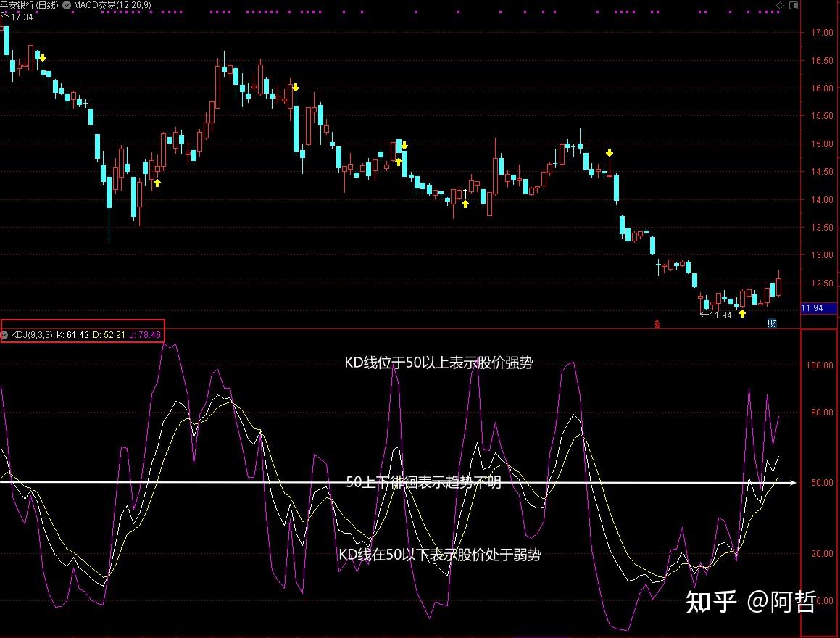Viewport: 840px width, 638px height.
Task: Click the 80.00 KDJ axis label
Action: coord(822,413)
